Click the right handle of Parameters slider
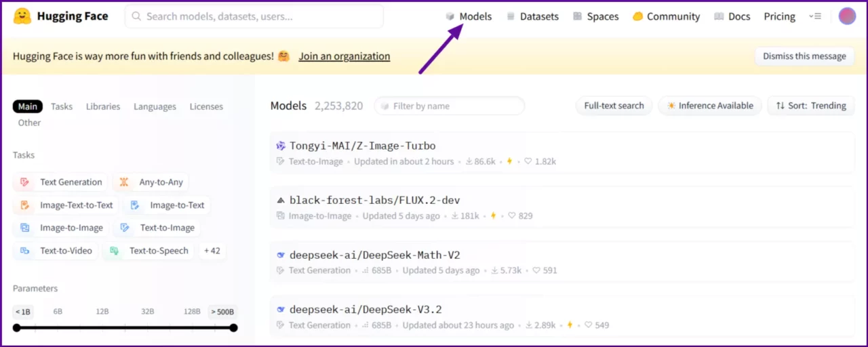This screenshot has height=347, width=868. [233, 328]
